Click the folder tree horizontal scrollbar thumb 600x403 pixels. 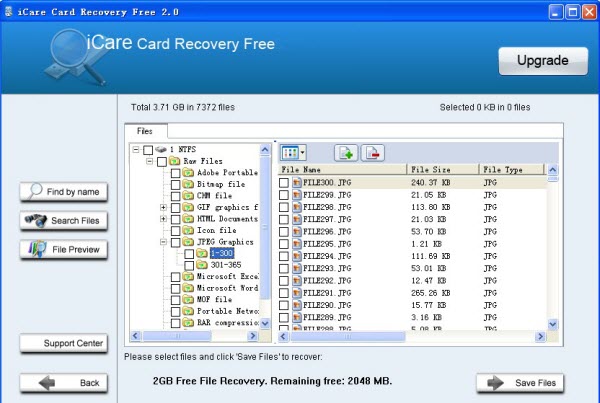177,336
